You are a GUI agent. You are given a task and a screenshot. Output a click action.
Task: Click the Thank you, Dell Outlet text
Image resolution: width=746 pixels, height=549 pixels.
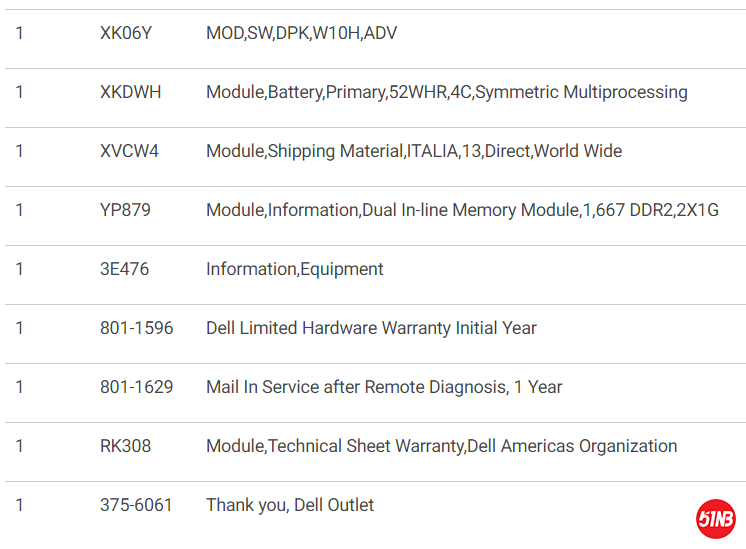point(289,505)
